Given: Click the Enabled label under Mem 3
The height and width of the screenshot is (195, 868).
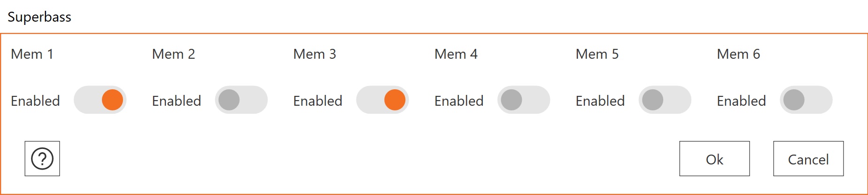Looking at the screenshot, I should [x=318, y=101].
